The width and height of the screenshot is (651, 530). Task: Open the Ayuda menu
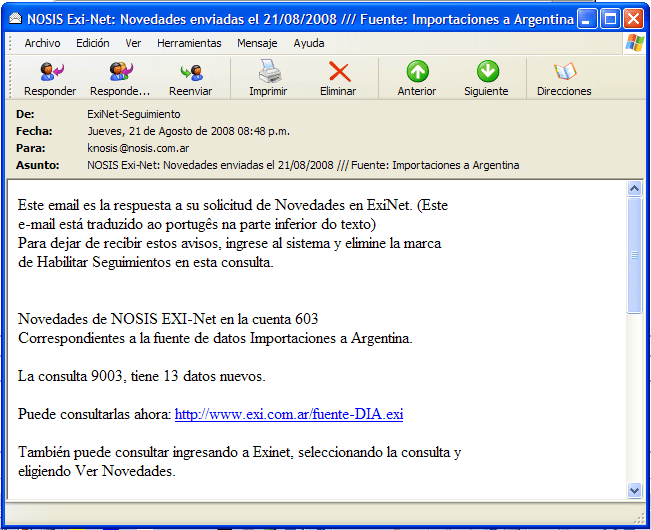[x=309, y=43]
